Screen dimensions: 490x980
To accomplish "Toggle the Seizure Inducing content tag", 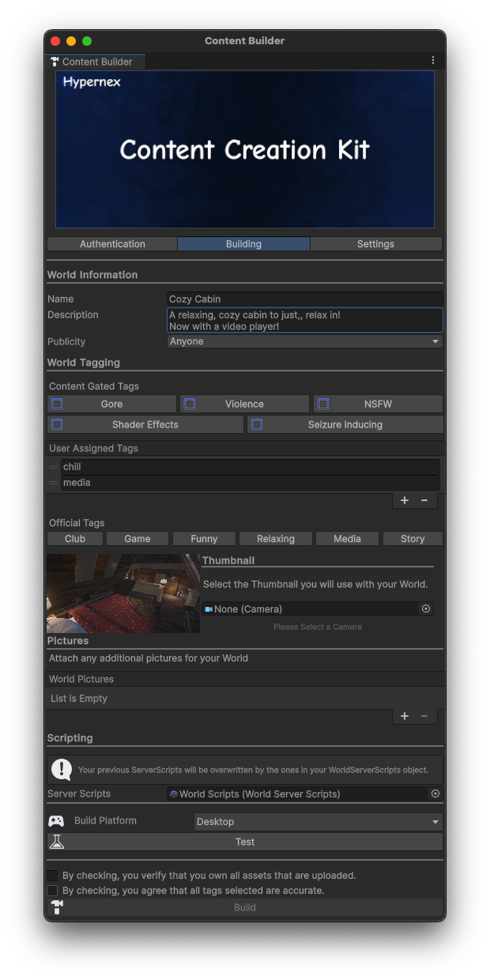I will tap(345, 424).
